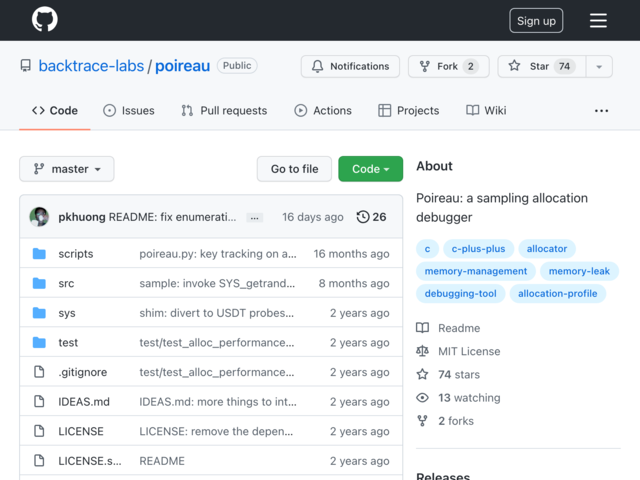Switch to the Pull requests tab
This screenshot has width=640, height=480.
pos(224,111)
